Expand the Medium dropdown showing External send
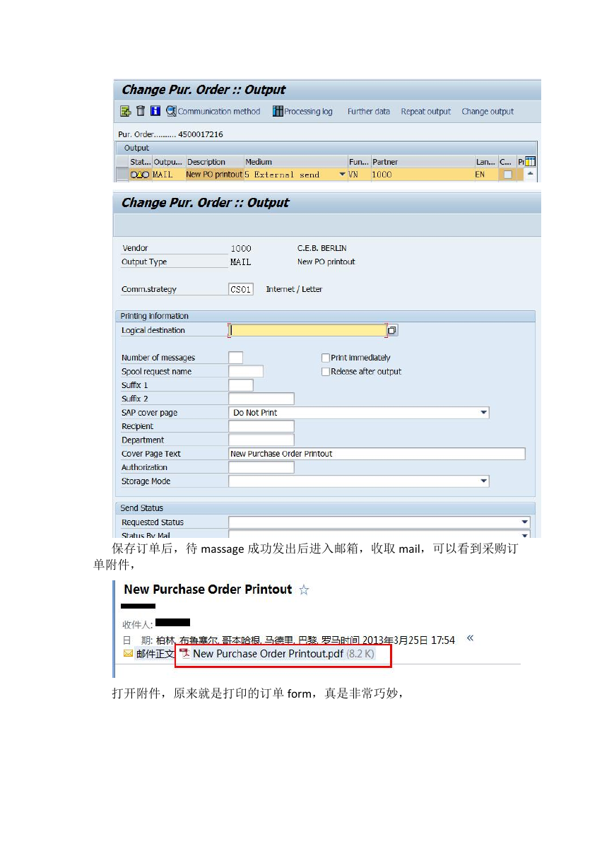The image size is (614, 868). click(343, 175)
